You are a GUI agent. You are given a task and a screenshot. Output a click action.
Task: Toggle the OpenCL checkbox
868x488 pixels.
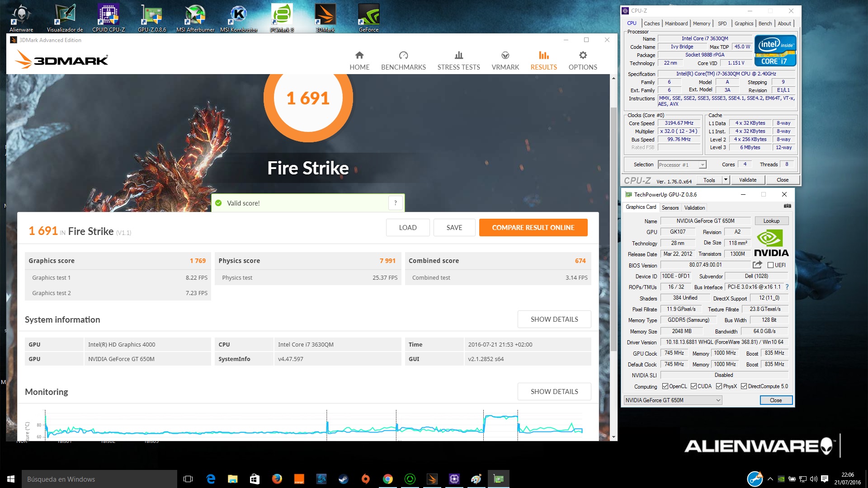click(665, 386)
